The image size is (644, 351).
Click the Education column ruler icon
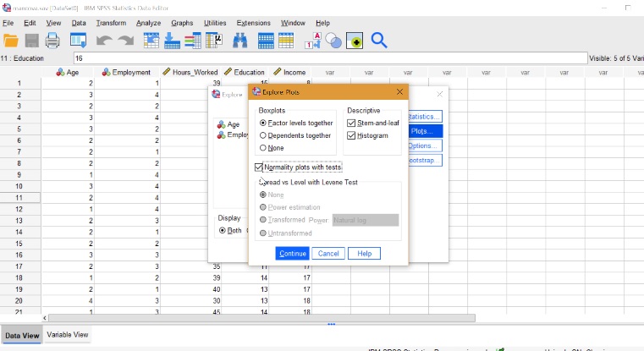click(228, 72)
